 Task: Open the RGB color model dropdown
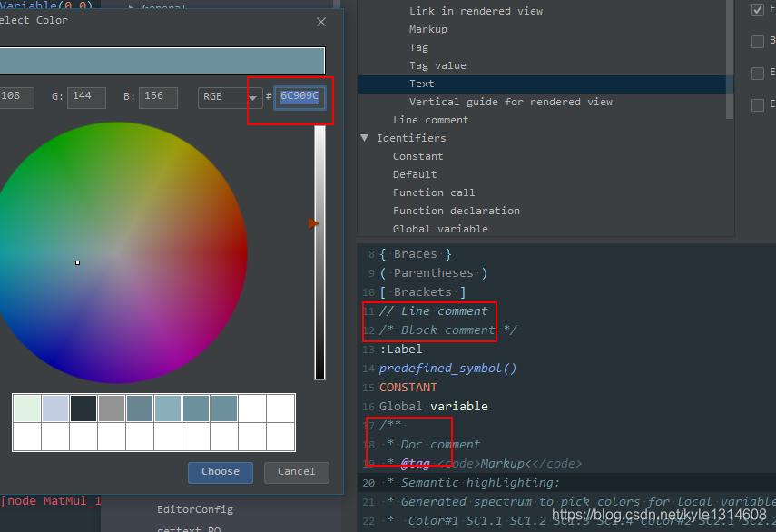[231, 97]
